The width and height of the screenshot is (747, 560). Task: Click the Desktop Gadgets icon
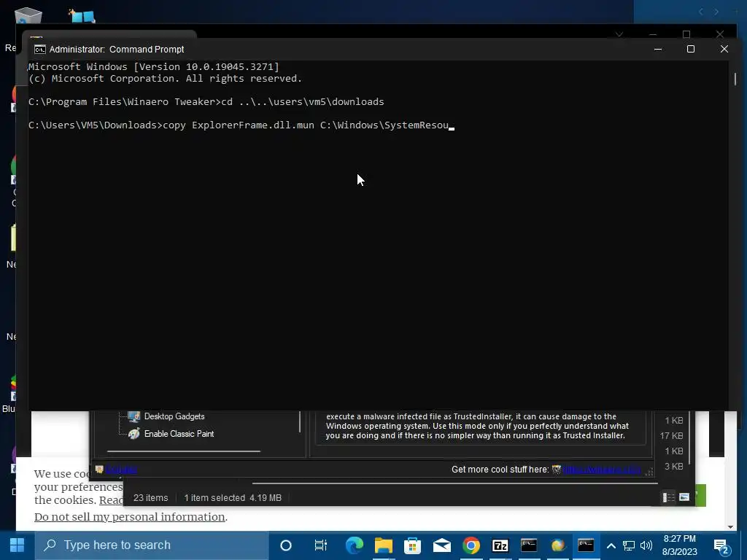(134, 416)
